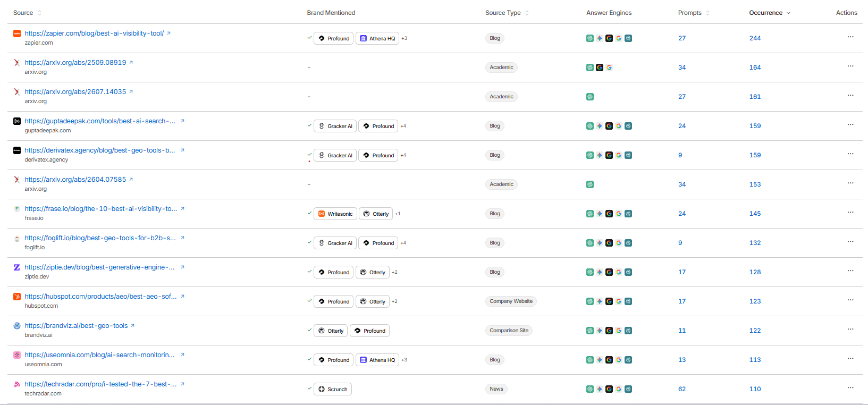The width and height of the screenshot is (868, 405).
Task: Open the actions menu for the hubspot row
Action: pos(850,300)
